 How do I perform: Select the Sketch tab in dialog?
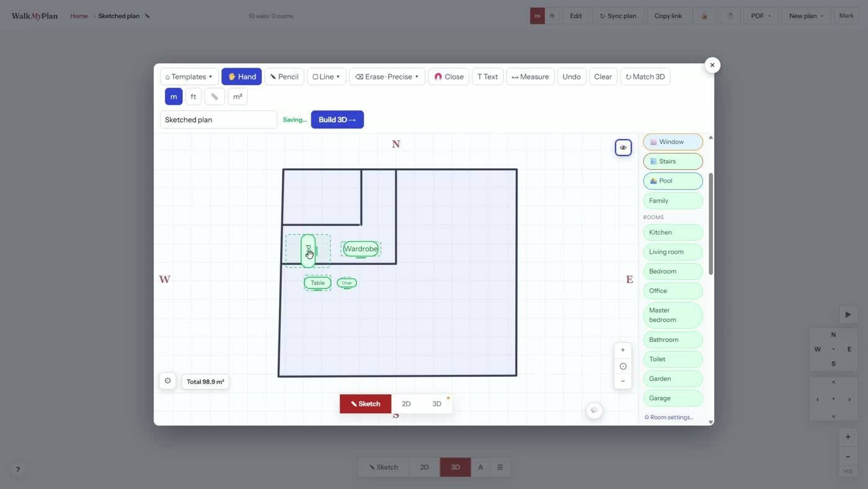[x=365, y=404]
